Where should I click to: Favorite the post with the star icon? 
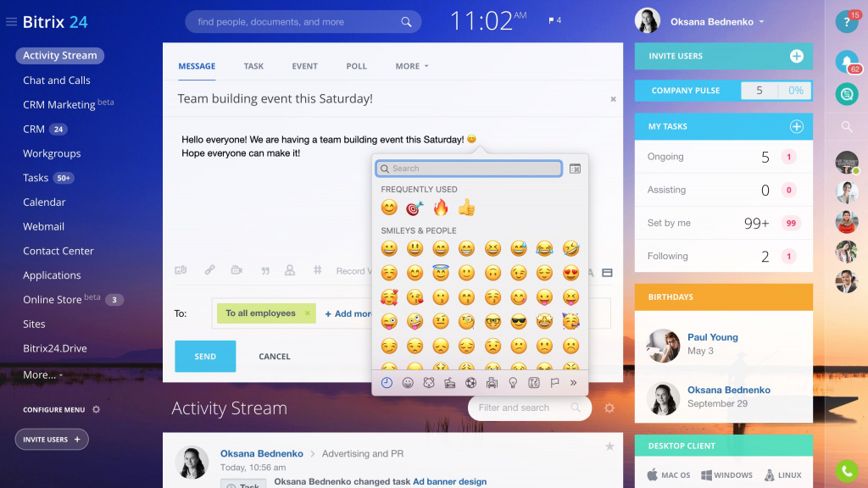[609, 446]
